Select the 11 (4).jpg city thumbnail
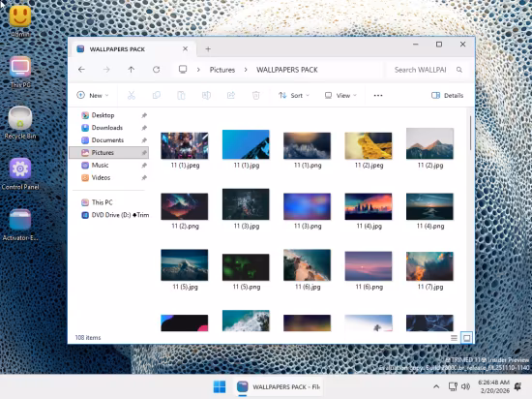The image size is (532, 399). pos(369,206)
